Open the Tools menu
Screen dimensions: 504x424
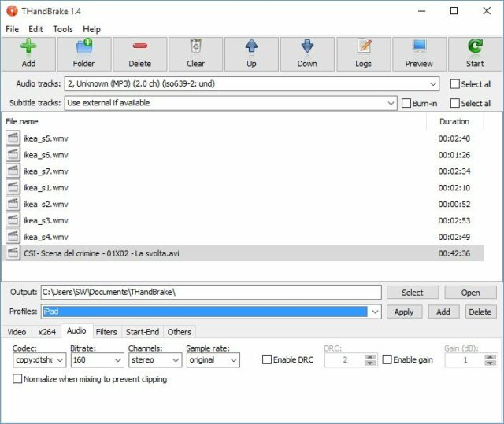tap(63, 29)
